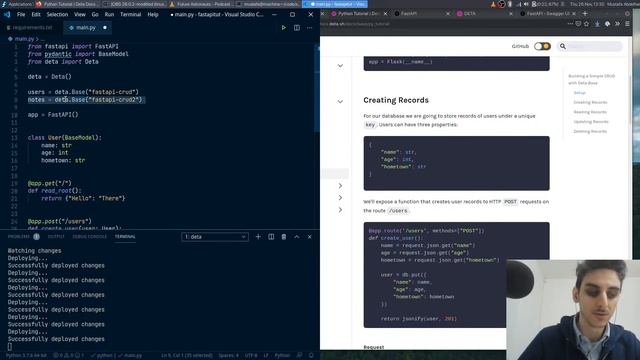The image size is (640, 360).
Task: Maximize the terminal panel with up chevron
Action: [x=297, y=237]
